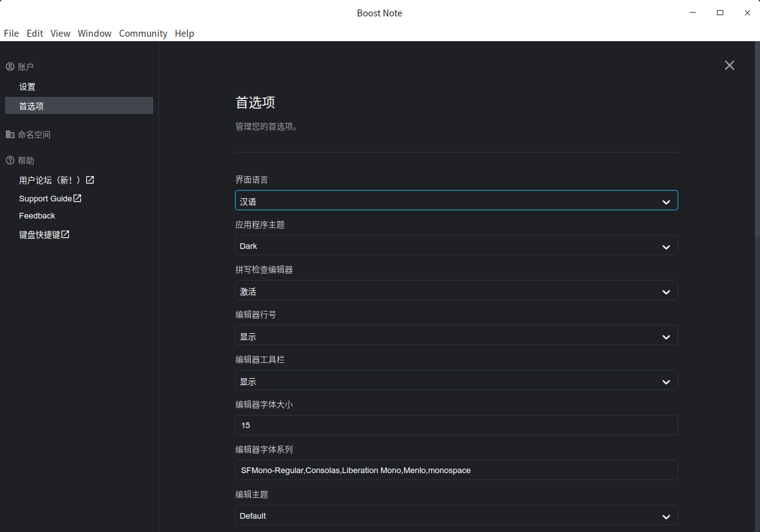
Task: Change the 编辑器行号 display setting
Action: tap(456, 336)
